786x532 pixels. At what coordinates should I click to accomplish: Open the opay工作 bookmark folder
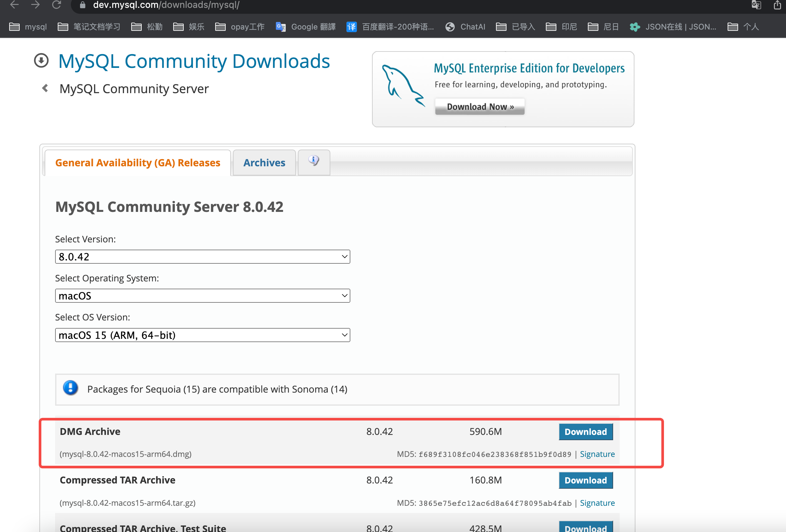click(240, 27)
